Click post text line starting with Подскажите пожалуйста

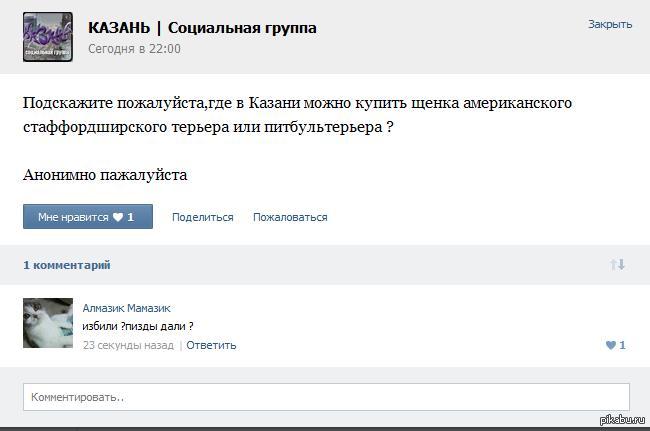tap(297, 103)
